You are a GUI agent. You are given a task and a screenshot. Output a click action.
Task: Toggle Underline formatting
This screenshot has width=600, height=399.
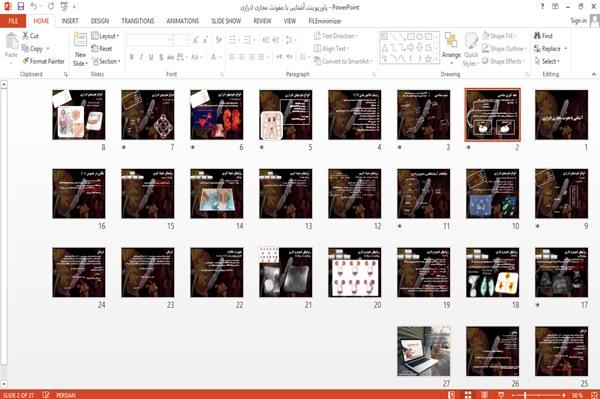pyautogui.click(x=151, y=57)
